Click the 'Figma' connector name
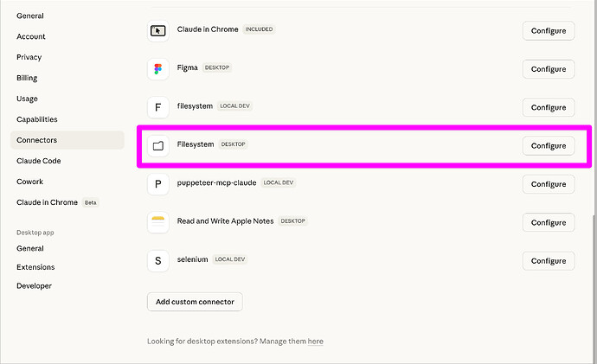Viewport: 597px width, 364px height. [x=188, y=67]
